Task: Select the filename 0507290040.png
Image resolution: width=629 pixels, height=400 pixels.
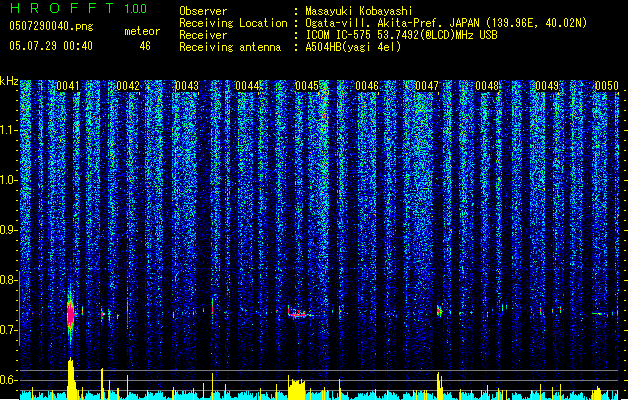Action: pyautogui.click(x=51, y=27)
